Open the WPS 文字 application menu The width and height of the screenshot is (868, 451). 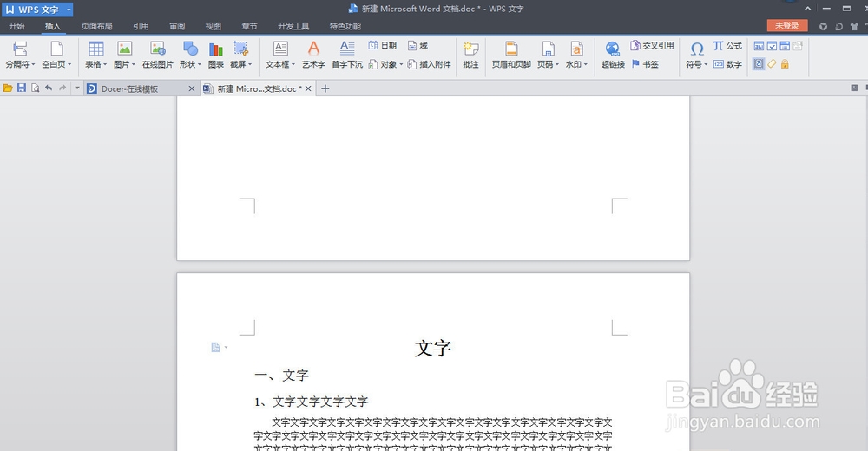point(37,10)
